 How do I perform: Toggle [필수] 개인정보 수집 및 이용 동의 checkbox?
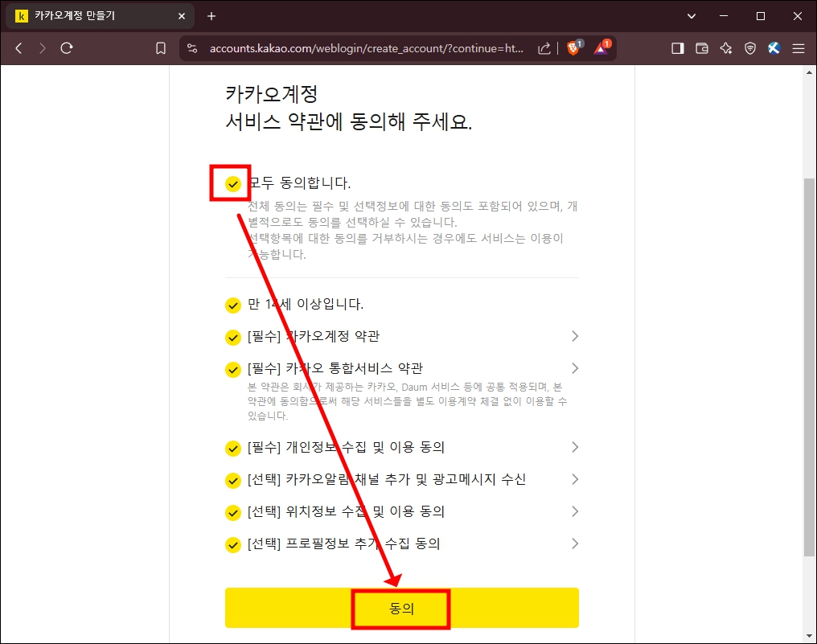click(233, 448)
